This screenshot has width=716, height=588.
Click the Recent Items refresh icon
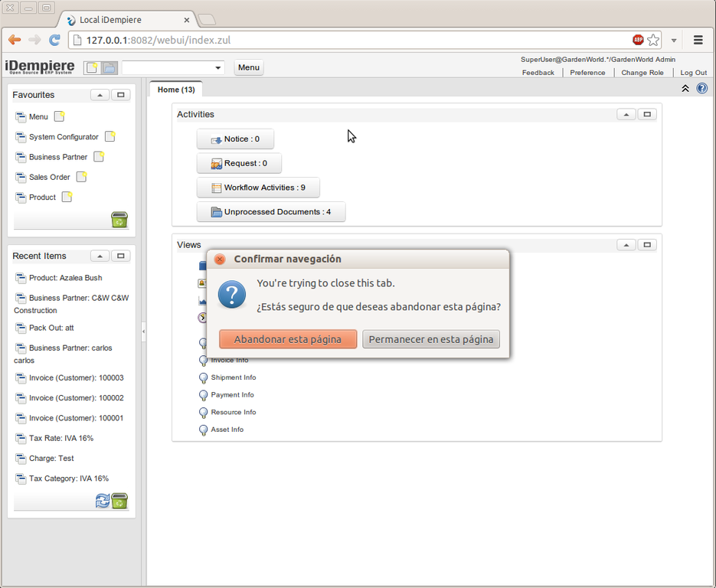point(103,501)
